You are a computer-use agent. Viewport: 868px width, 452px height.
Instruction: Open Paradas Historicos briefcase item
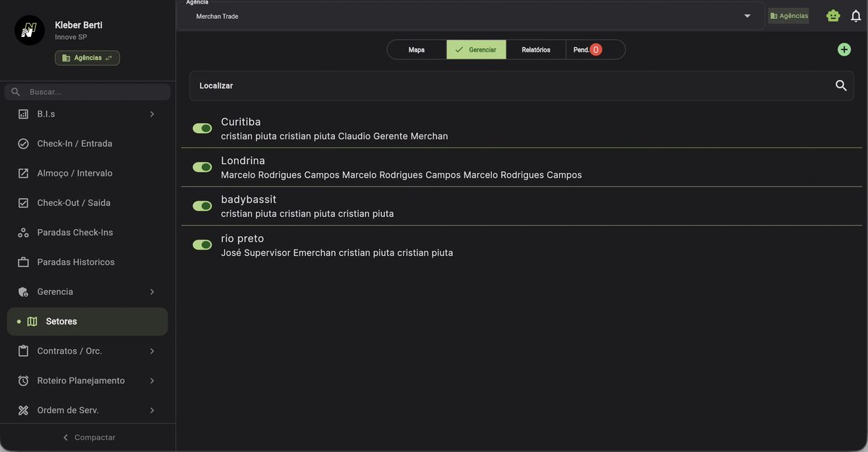75,263
